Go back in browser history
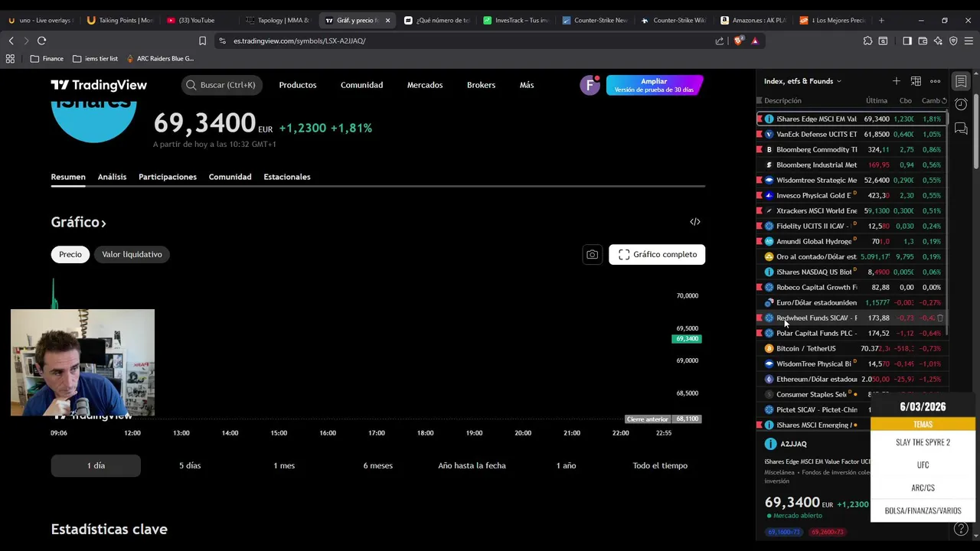 pos(11,41)
